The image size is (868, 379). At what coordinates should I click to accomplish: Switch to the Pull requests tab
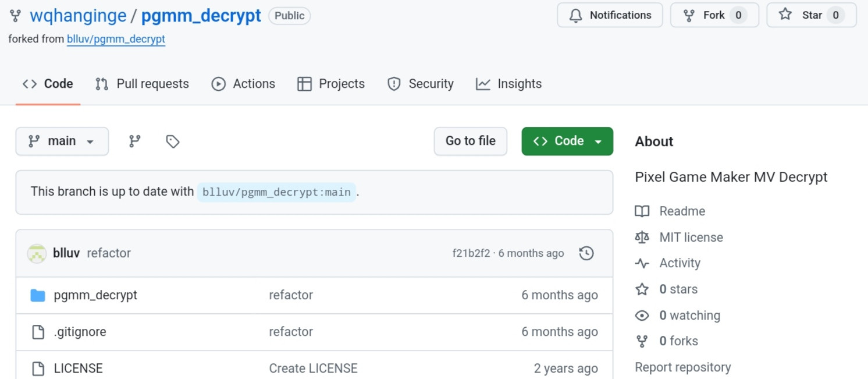pos(142,84)
